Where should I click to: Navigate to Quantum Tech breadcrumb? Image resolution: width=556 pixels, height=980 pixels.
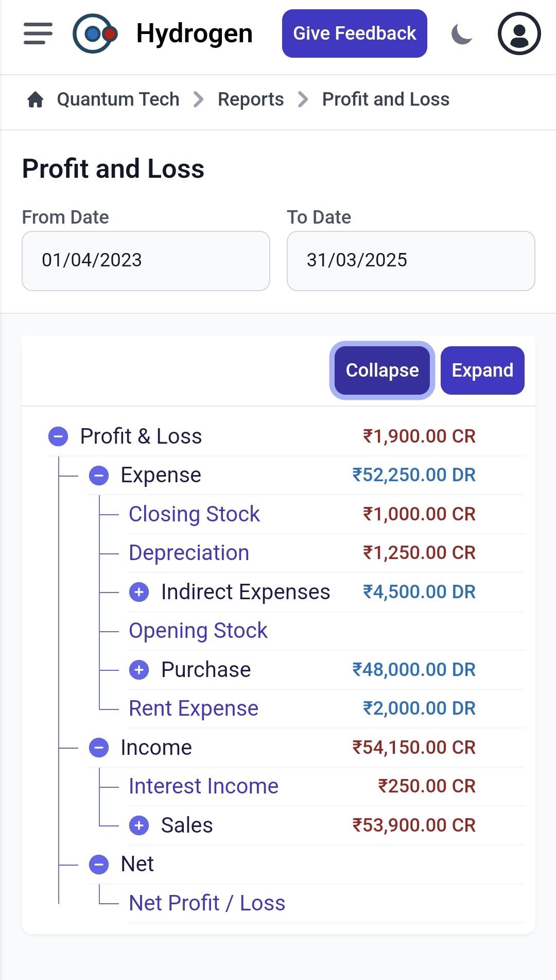click(118, 99)
